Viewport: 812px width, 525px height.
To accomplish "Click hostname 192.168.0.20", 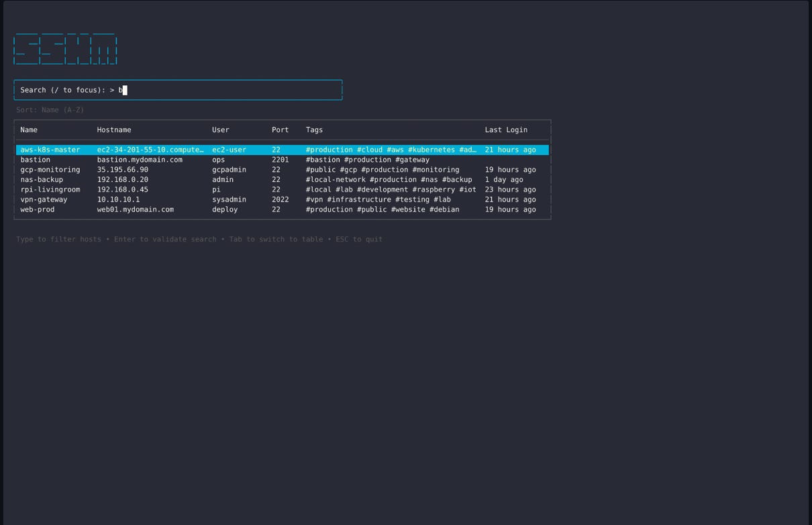I will [x=123, y=180].
